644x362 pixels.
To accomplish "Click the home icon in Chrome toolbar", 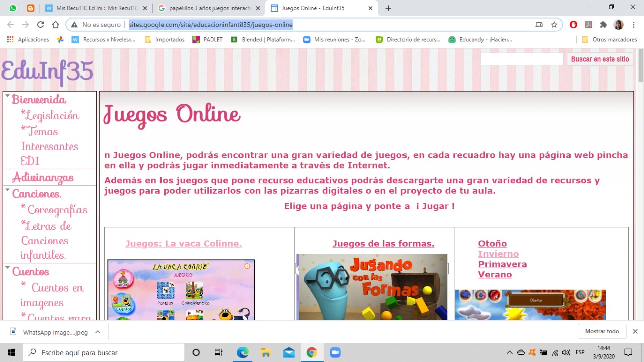I will tap(56, 25).
